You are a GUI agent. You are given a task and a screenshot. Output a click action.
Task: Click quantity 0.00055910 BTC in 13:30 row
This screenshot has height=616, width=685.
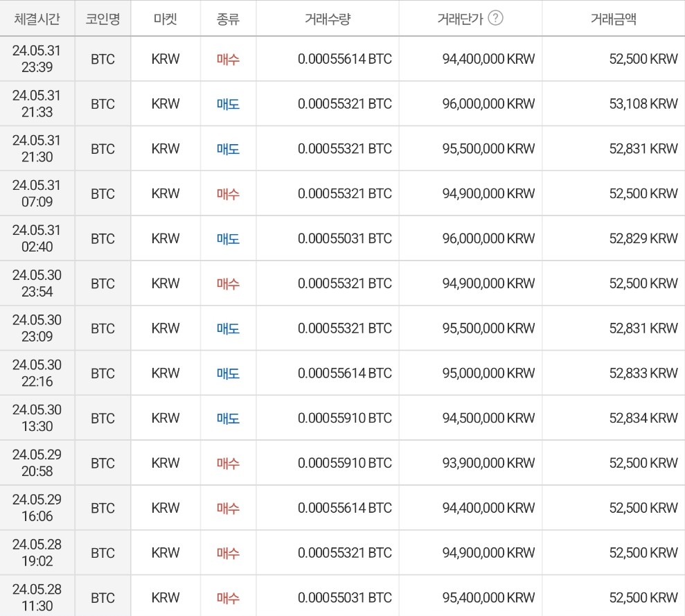[x=345, y=418]
